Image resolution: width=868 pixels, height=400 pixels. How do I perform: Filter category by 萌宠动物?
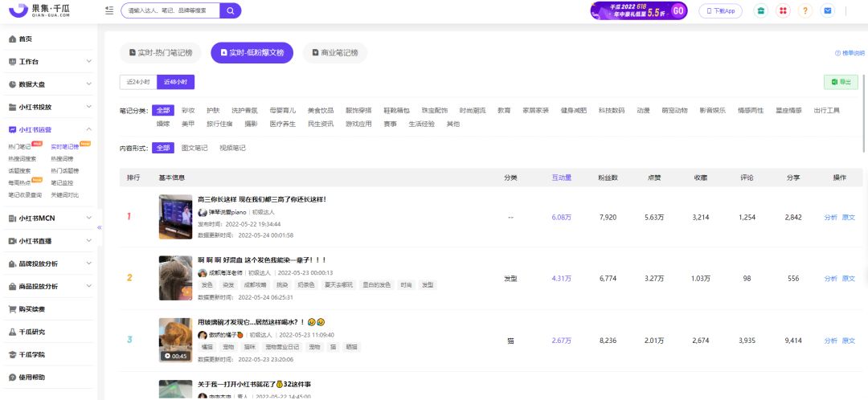click(x=675, y=111)
